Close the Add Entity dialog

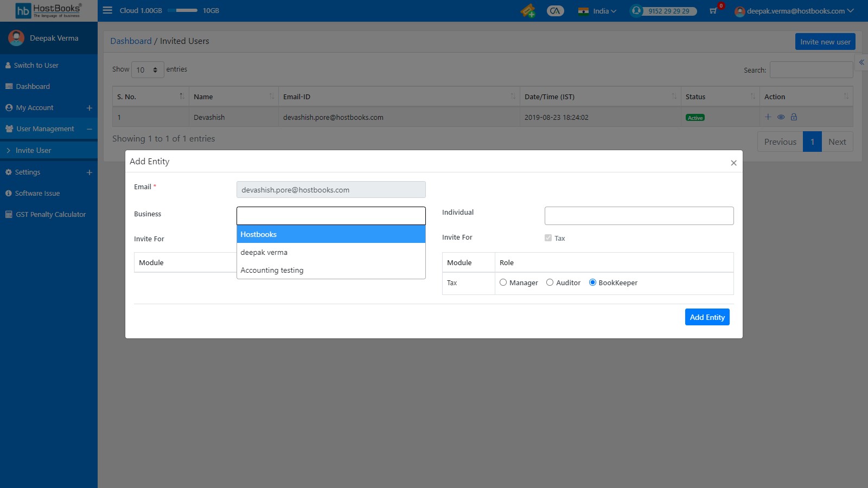point(733,163)
